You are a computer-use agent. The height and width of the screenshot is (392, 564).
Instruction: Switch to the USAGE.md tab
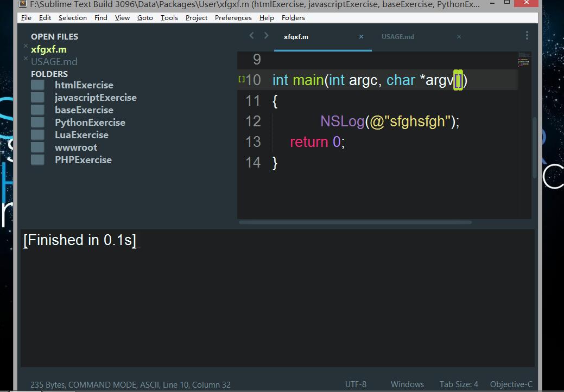click(397, 37)
